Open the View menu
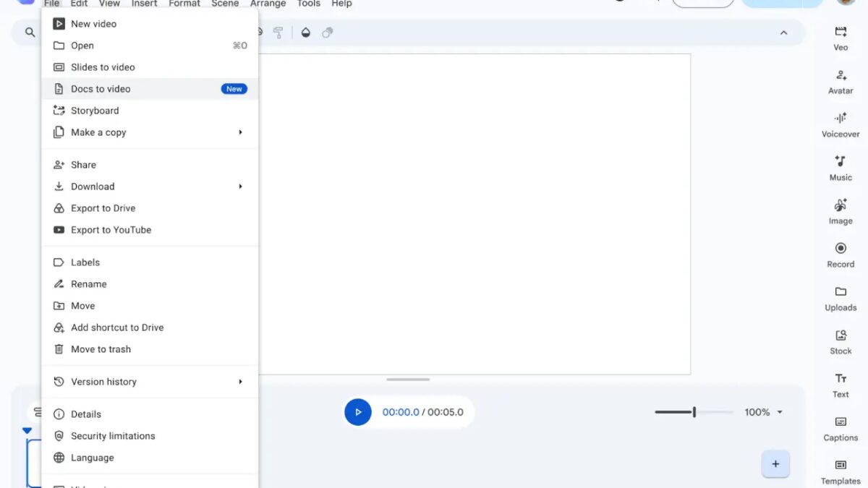The image size is (868, 488). [x=109, y=4]
